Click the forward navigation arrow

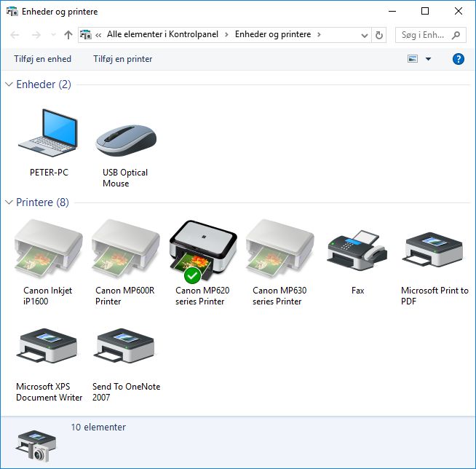click(36, 35)
